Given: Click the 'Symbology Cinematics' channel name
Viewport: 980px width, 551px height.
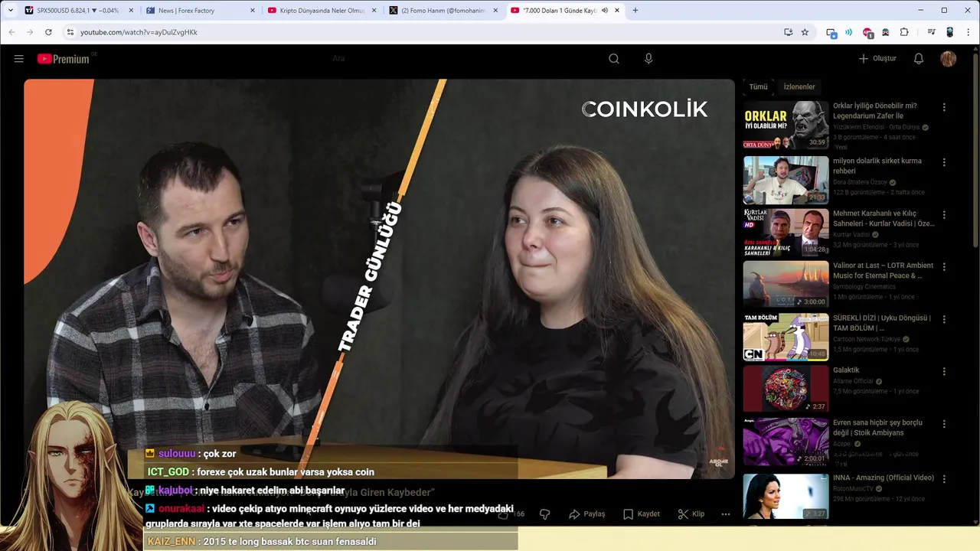Looking at the screenshot, I should (864, 287).
